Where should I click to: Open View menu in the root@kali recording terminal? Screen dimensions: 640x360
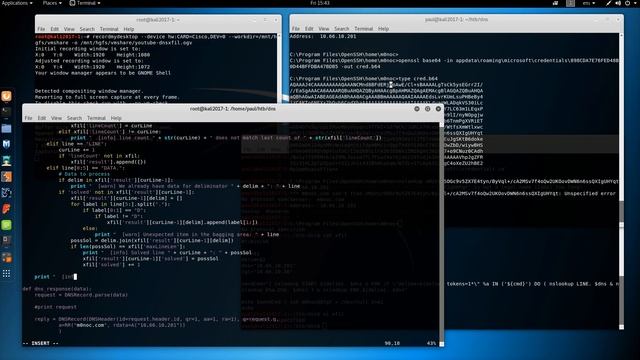(69, 29)
